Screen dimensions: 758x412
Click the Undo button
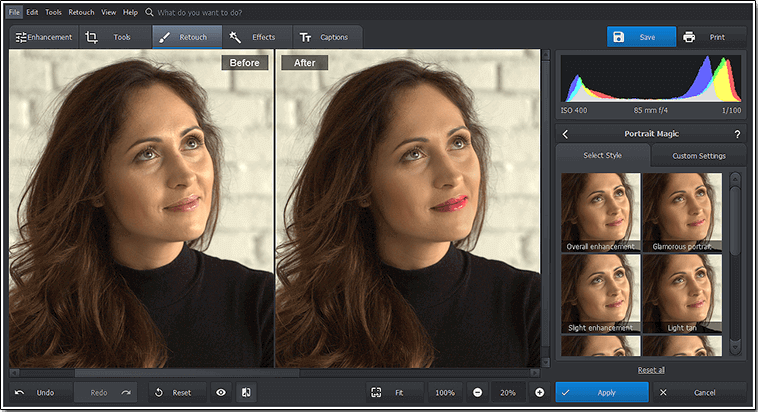(x=41, y=393)
